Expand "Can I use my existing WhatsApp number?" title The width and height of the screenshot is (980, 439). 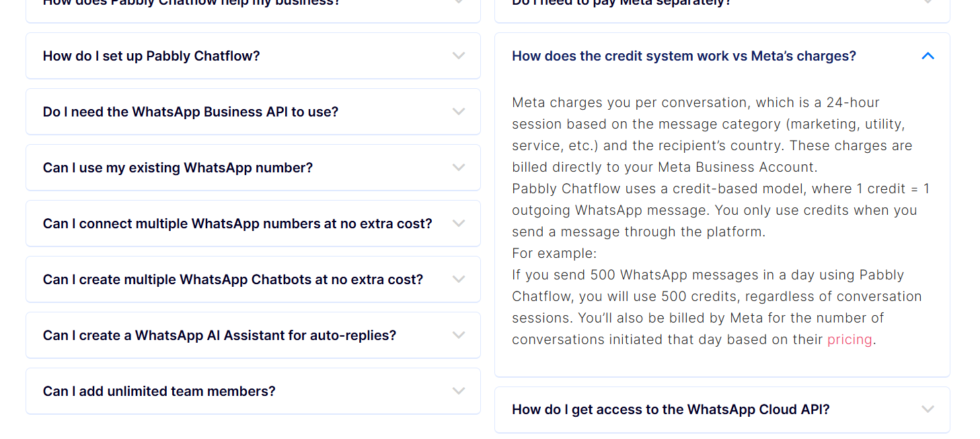[x=178, y=168]
